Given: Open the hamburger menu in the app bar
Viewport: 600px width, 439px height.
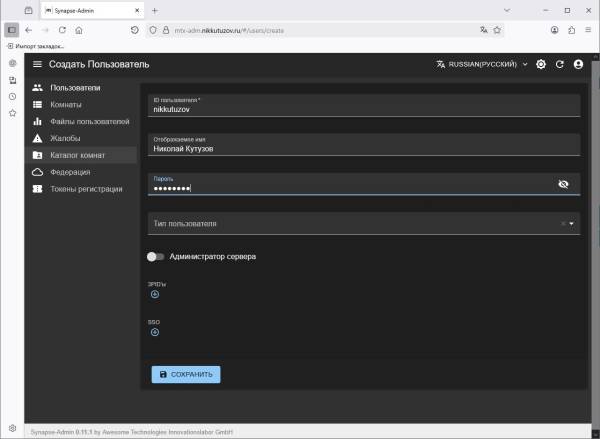Looking at the screenshot, I should (38, 65).
